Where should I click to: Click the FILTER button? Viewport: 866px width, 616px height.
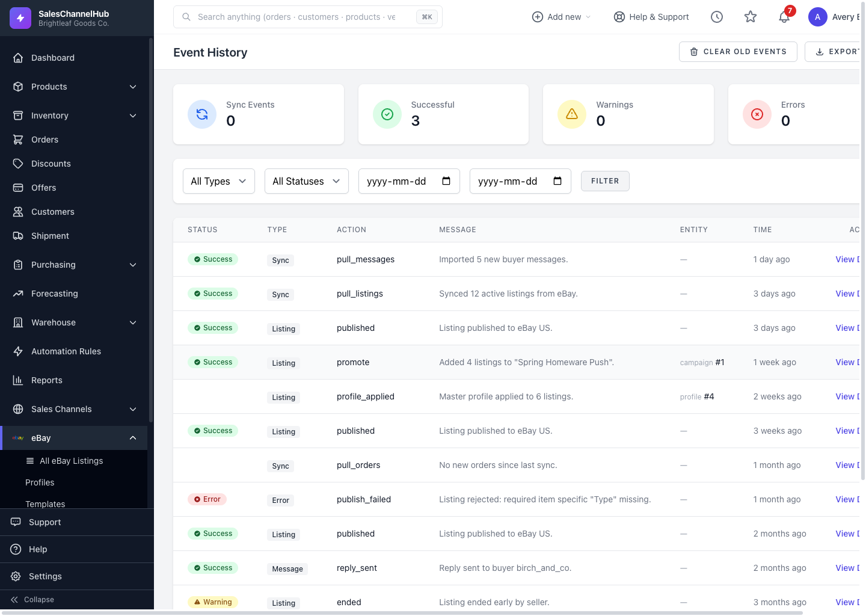click(605, 181)
